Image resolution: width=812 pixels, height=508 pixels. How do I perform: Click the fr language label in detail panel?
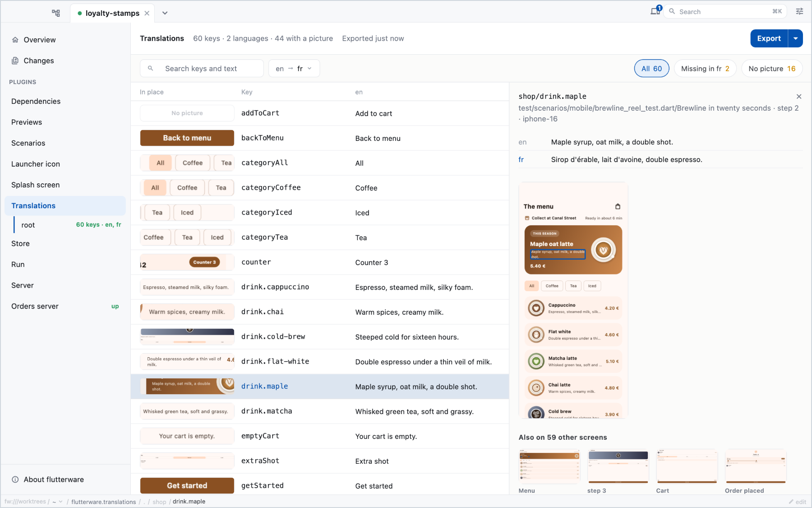pos(521,159)
